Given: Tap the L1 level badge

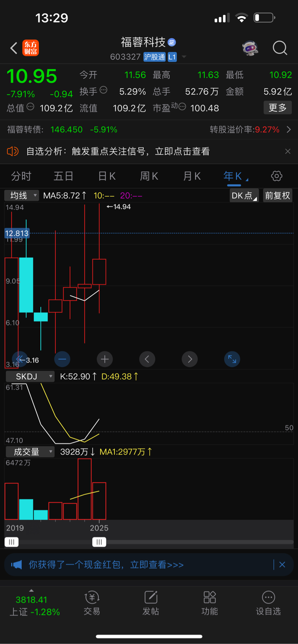Looking at the screenshot, I should pyautogui.click(x=172, y=57).
